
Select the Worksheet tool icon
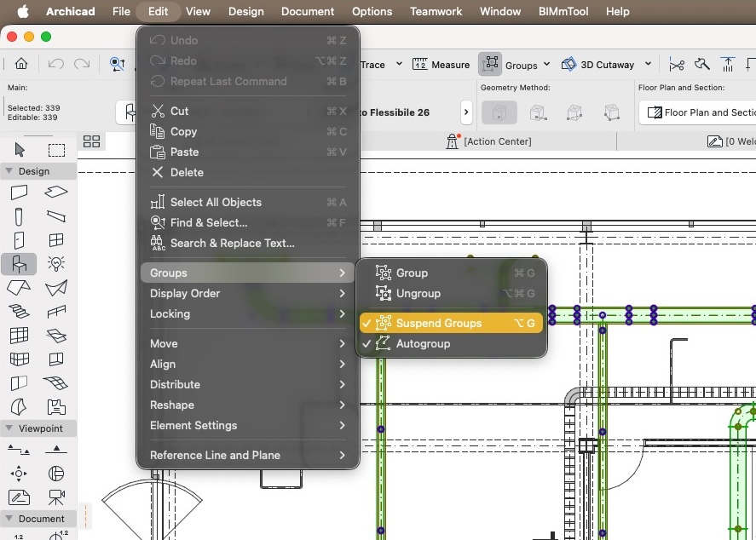[x=20, y=497]
